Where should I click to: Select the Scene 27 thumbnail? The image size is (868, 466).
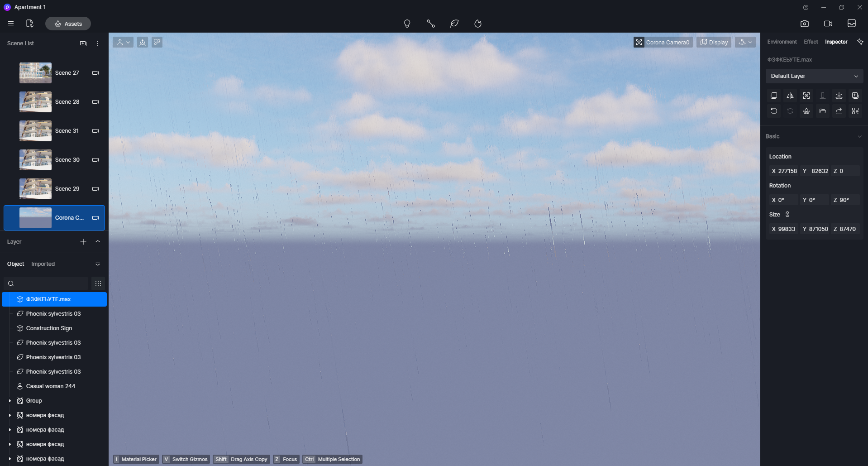pyautogui.click(x=35, y=73)
